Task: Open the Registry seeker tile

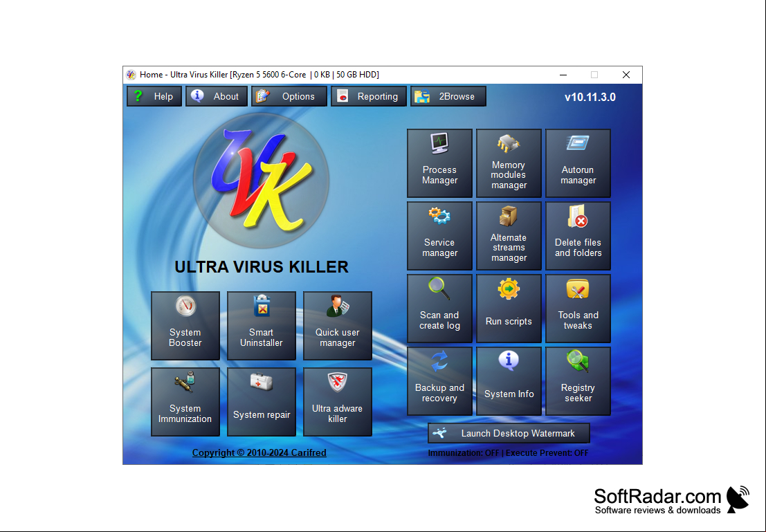Action: (x=578, y=381)
